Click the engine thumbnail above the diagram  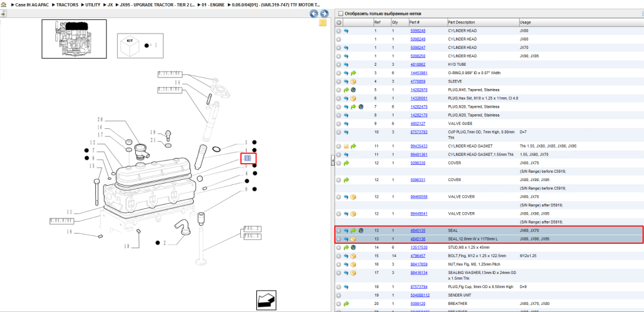point(74,39)
